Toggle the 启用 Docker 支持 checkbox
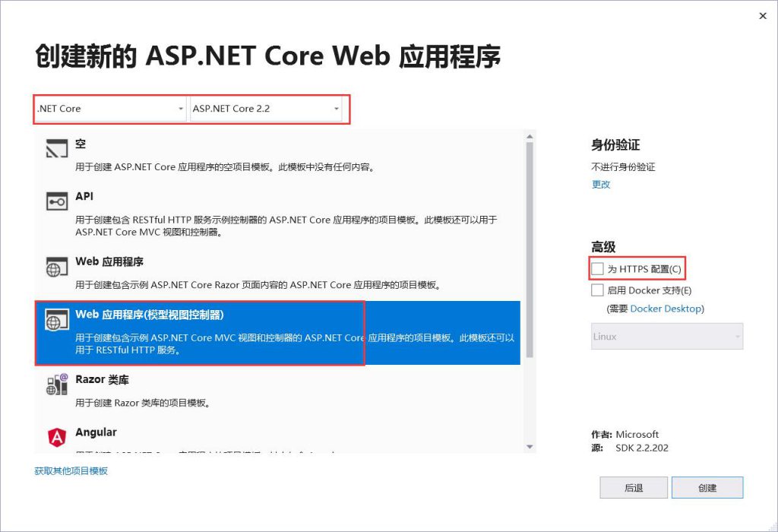The width and height of the screenshot is (778, 532). pyautogui.click(x=598, y=290)
